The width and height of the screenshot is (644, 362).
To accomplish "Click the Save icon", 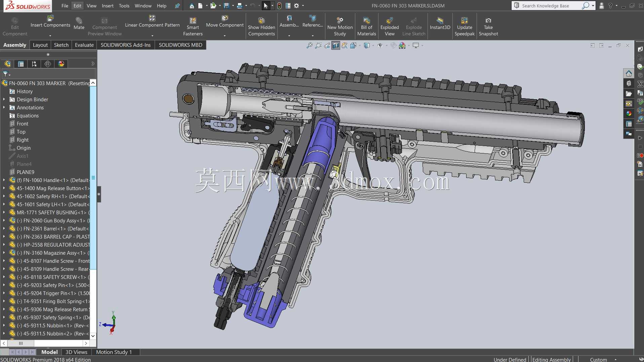I will 226,6.
